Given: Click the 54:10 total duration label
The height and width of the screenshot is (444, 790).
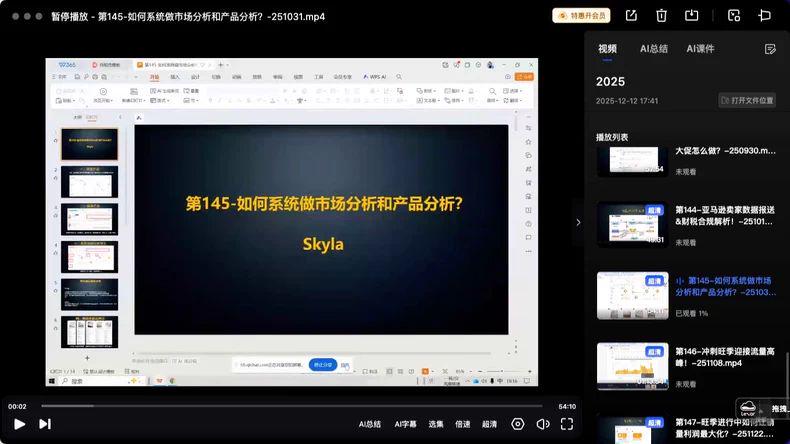Looking at the screenshot, I should 567,406.
